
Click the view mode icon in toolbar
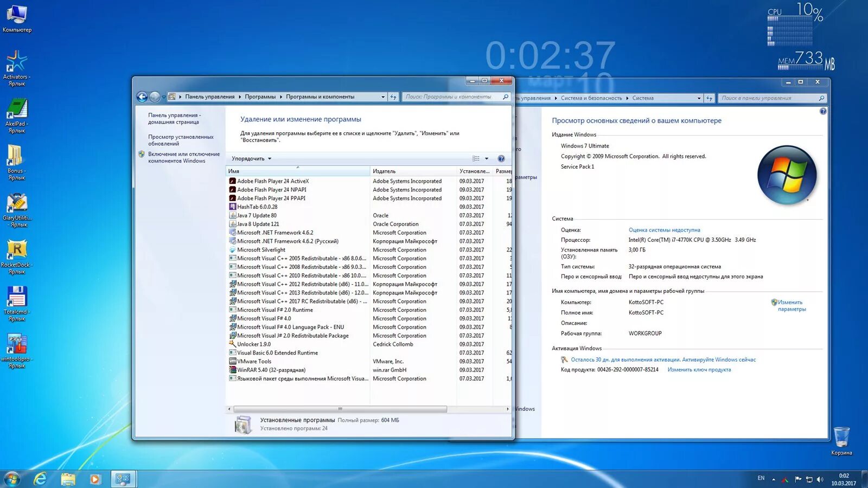click(x=476, y=159)
